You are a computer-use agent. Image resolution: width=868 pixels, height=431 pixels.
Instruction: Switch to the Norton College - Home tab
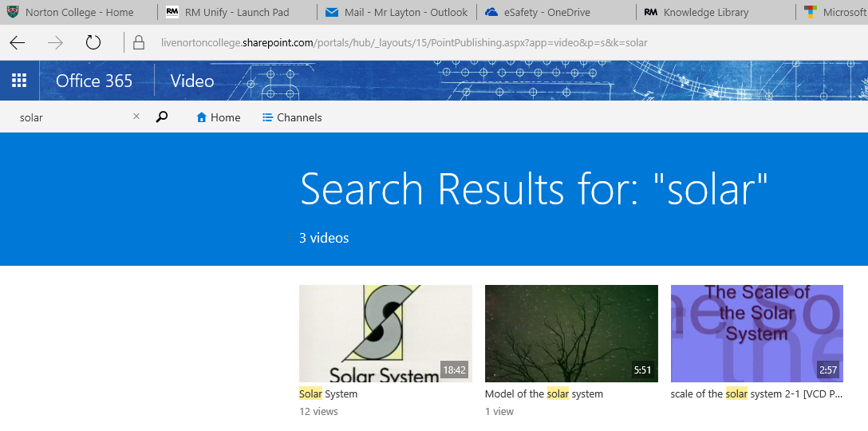(78, 12)
